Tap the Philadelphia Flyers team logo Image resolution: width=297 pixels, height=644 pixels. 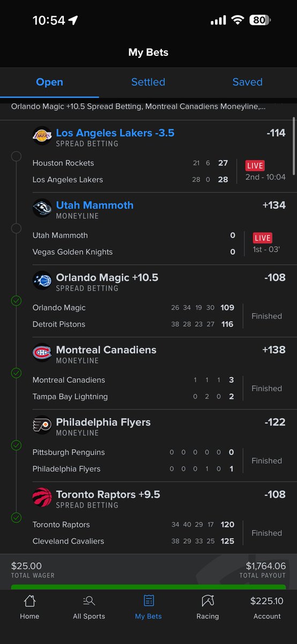click(42, 425)
